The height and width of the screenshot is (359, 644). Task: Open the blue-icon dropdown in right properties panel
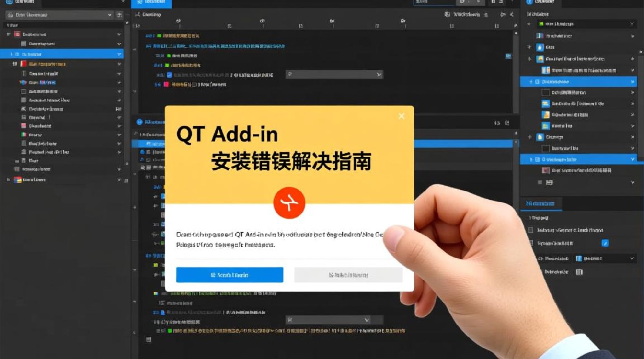click(x=605, y=258)
